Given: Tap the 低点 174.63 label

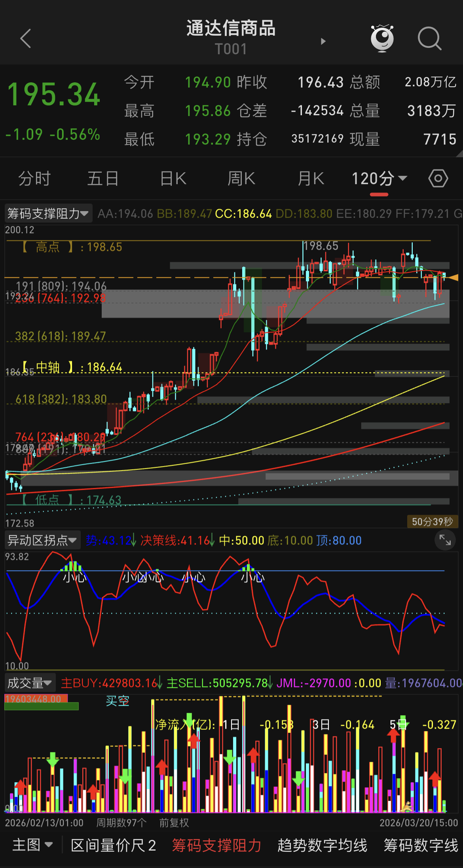Looking at the screenshot, I should click(x=71, y=500).
